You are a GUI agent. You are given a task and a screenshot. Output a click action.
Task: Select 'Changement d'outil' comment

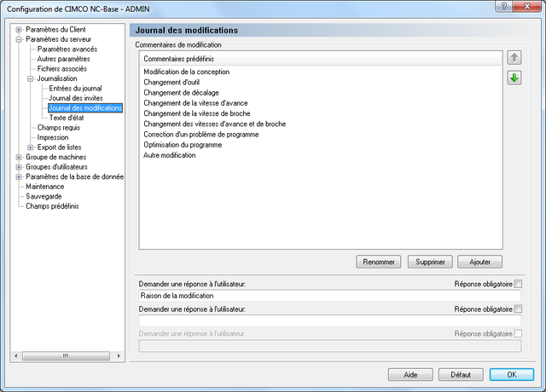(x=171, y=82)
